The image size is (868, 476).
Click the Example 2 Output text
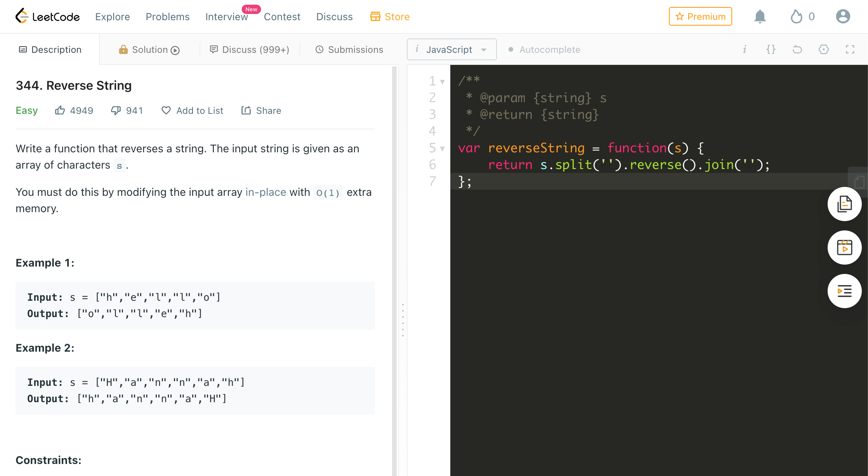click(127, 399)
